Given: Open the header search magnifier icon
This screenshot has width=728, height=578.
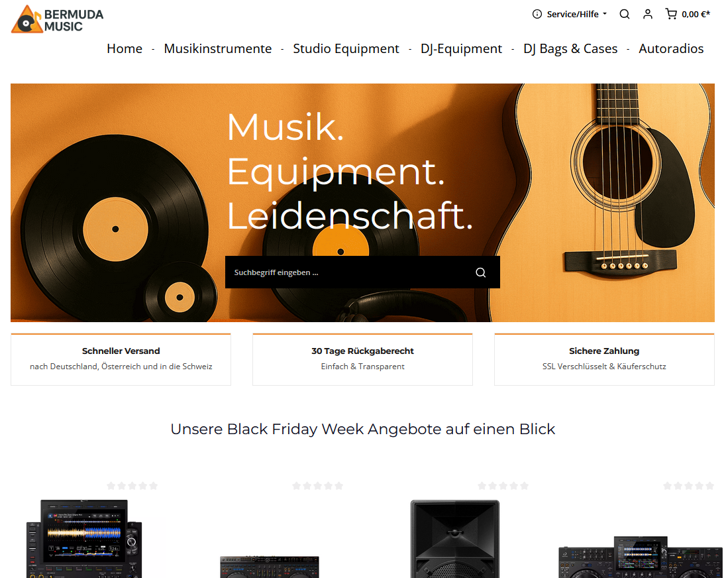Looking at the screenshot, I should coord(625,14).
